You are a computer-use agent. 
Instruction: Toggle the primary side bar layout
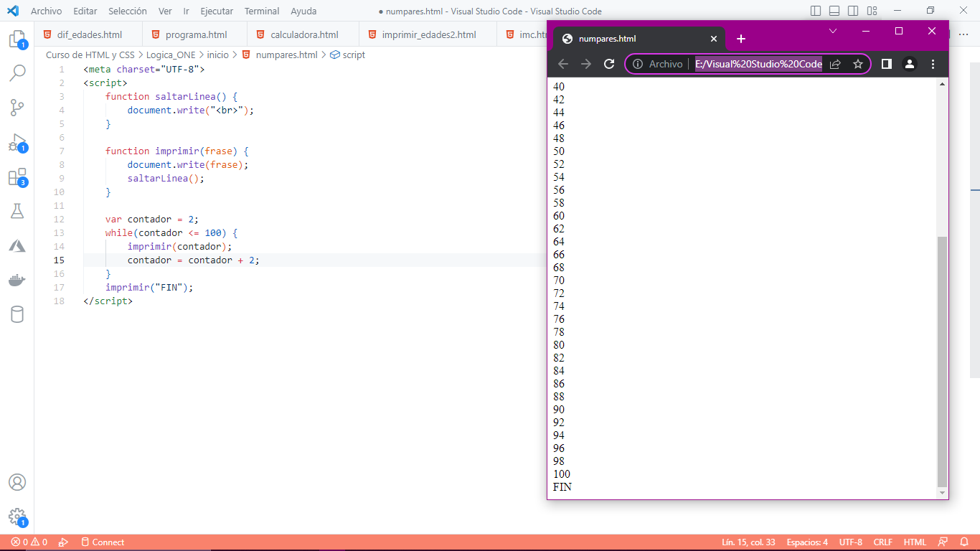click(x=816, y=11)
